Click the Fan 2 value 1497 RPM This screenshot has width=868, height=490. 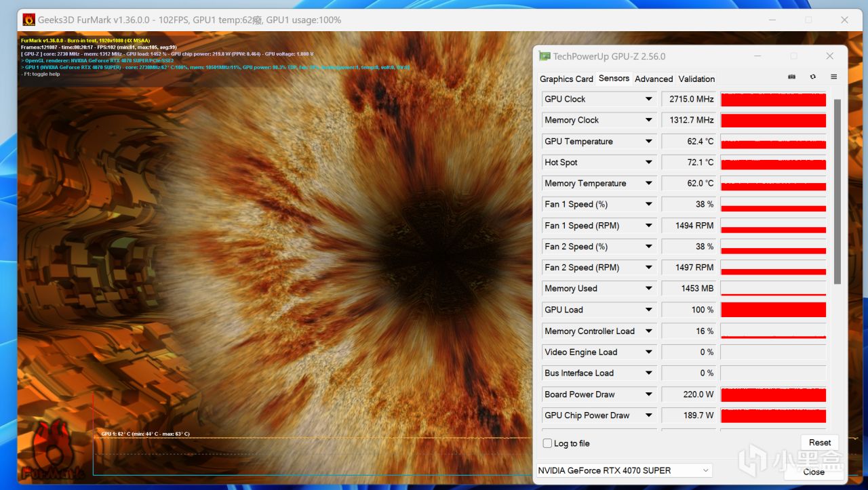pyautogui.click(x=689, y=267)
